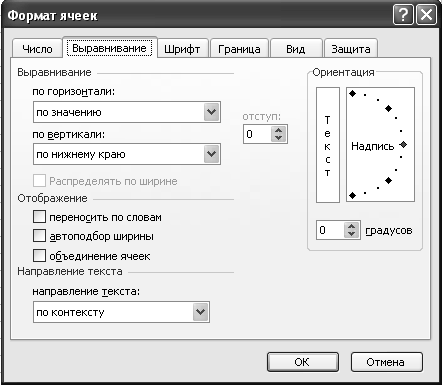Confirm with the OK button

click(x=303, y=362)
